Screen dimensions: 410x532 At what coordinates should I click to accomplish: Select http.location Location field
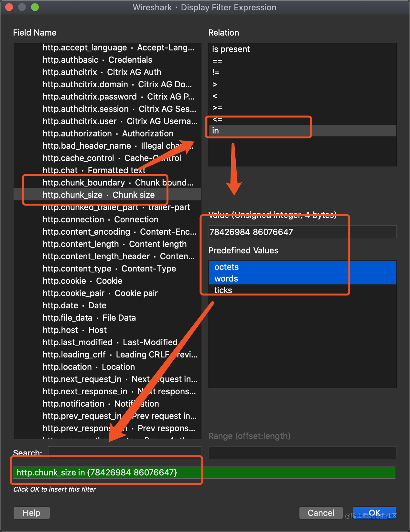107,367
